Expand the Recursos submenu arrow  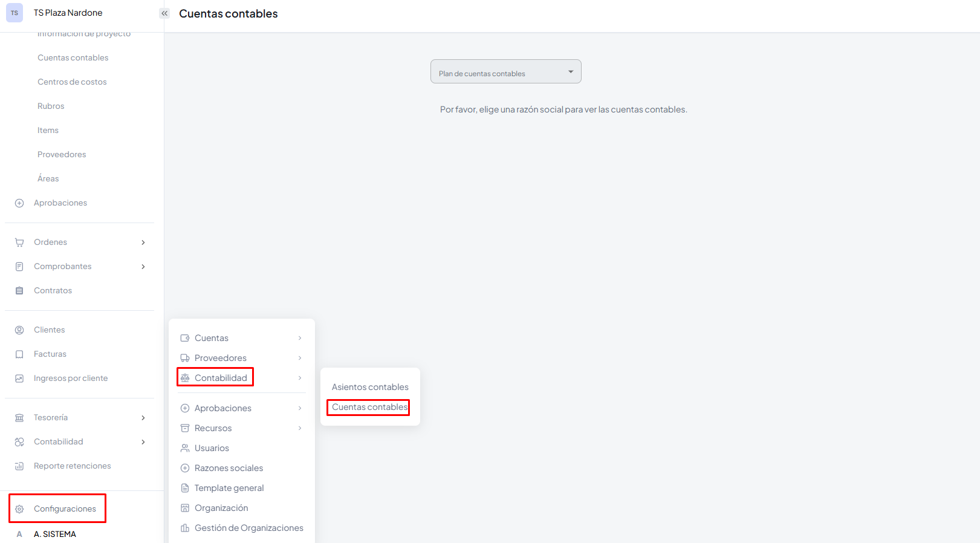pyautogui.click(x=300, y=428)
